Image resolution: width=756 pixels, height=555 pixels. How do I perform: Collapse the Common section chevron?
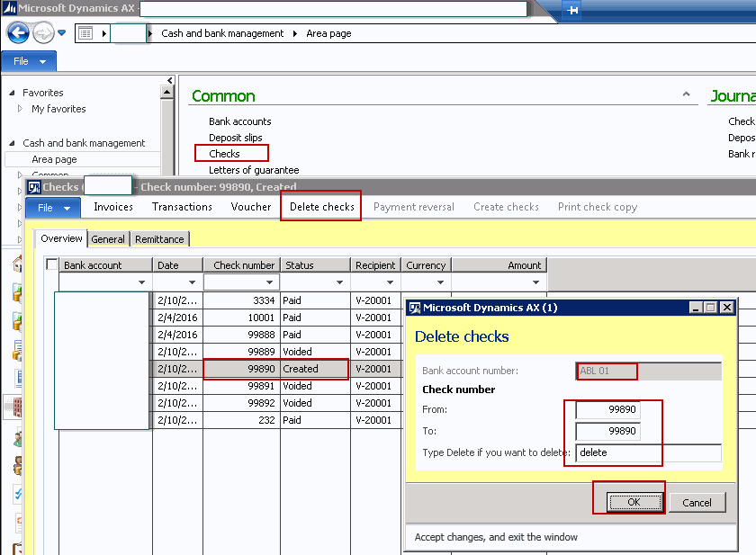686,94
